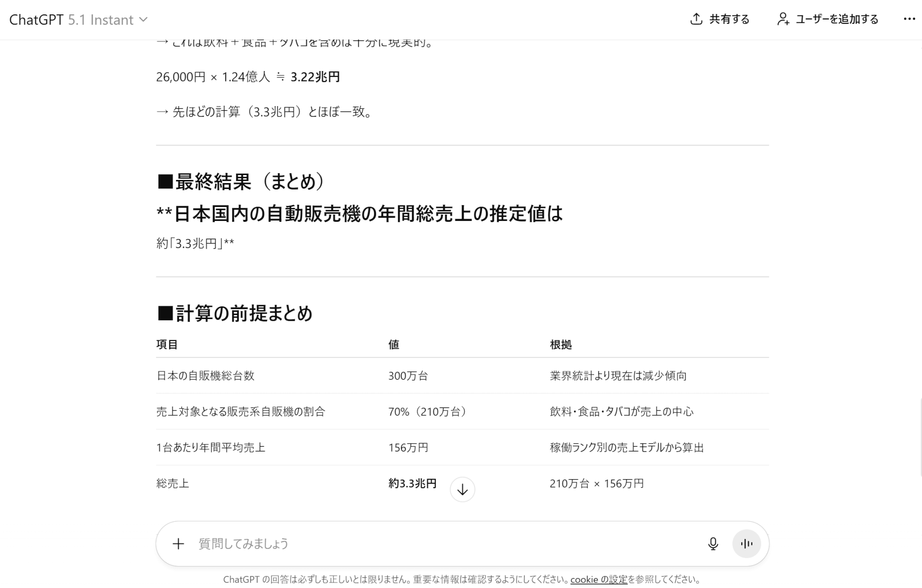Start dictation with the microphone icon
This screenshot has height=588, width=922.
(713, 543)
